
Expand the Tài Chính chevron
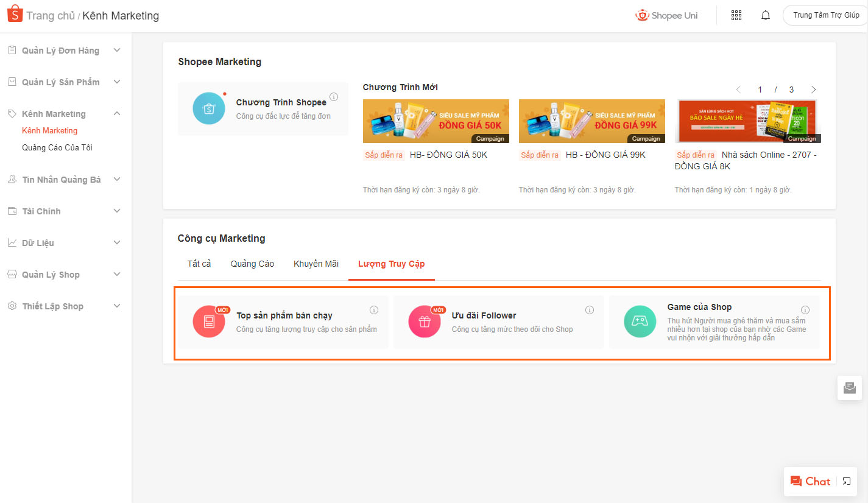coord(117,211)
